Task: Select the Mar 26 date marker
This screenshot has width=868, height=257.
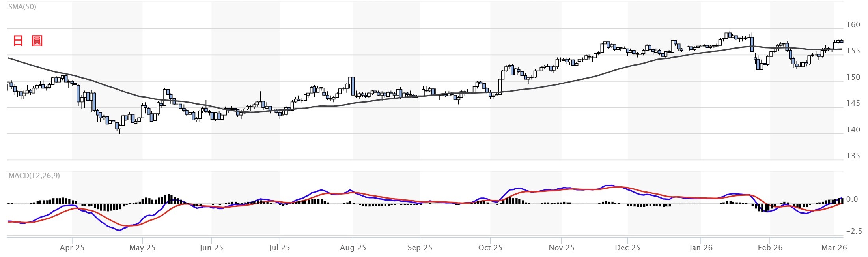Action: (x=834, y=248)
